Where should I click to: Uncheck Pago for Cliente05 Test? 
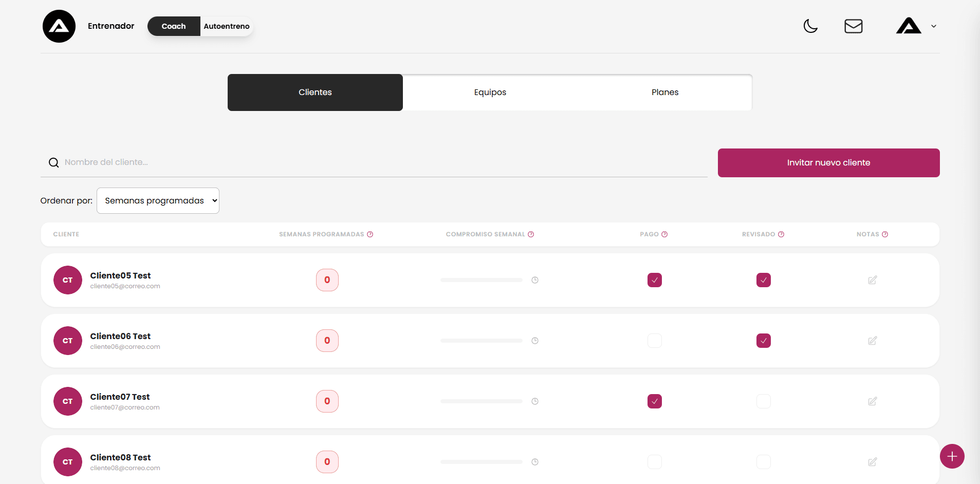point(654,280)
